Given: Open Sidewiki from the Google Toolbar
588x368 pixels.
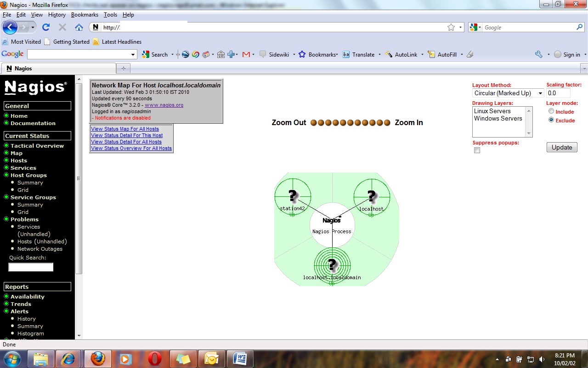Looking at the screenshot, I should (x=274, y=54).
